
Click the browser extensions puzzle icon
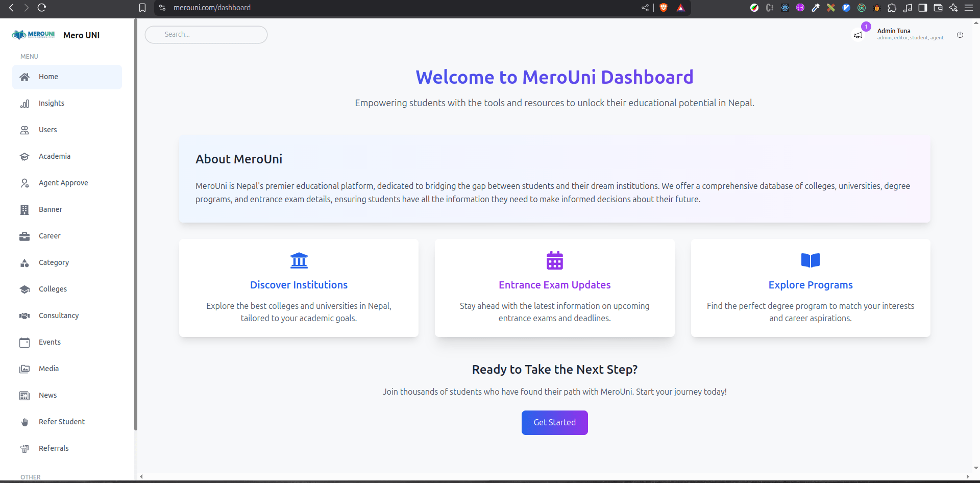pyautogui.click(x=893, y=8)
